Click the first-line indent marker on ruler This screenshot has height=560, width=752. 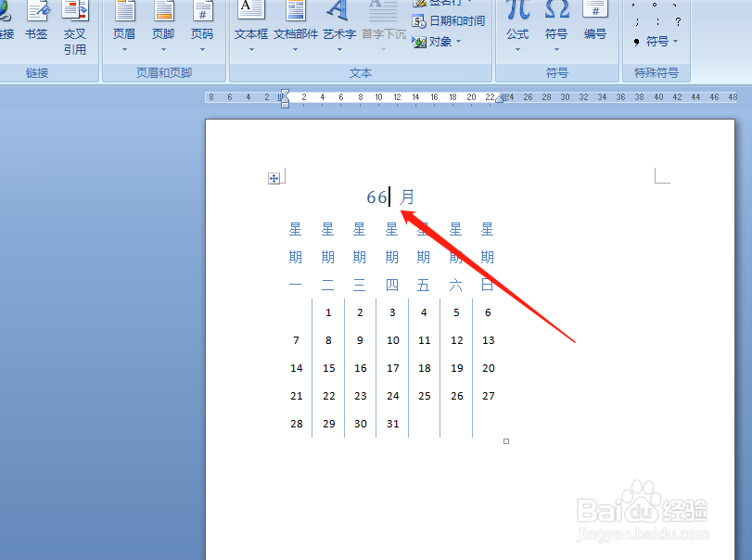pos(285,93)
